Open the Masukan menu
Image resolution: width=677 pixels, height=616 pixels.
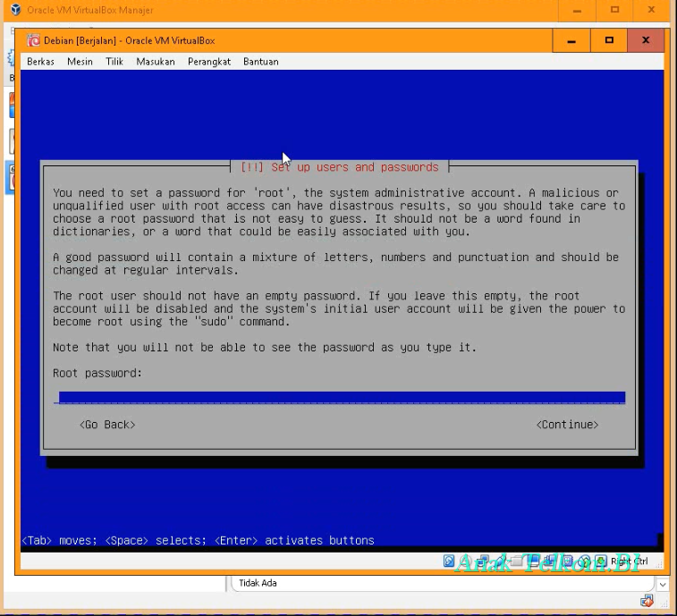pos(156,62)
